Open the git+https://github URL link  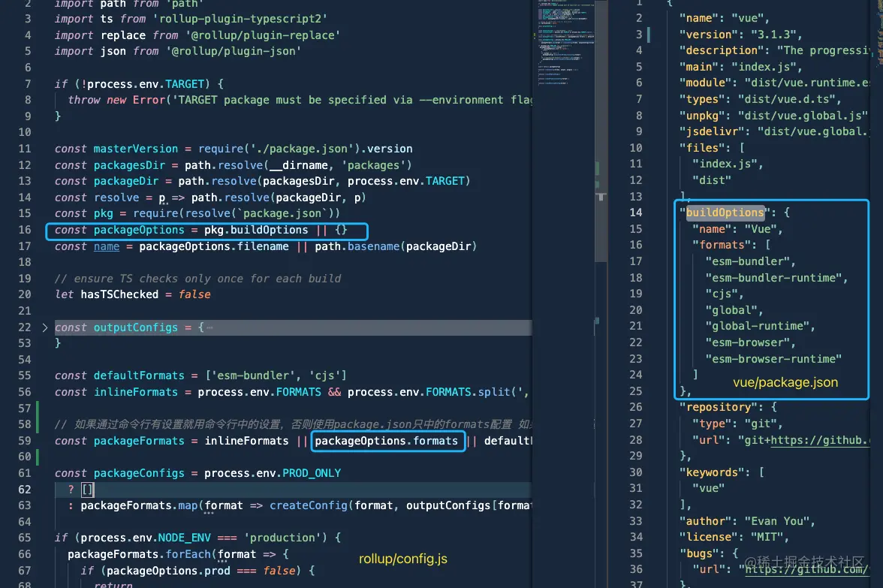(x=819, y=440)
